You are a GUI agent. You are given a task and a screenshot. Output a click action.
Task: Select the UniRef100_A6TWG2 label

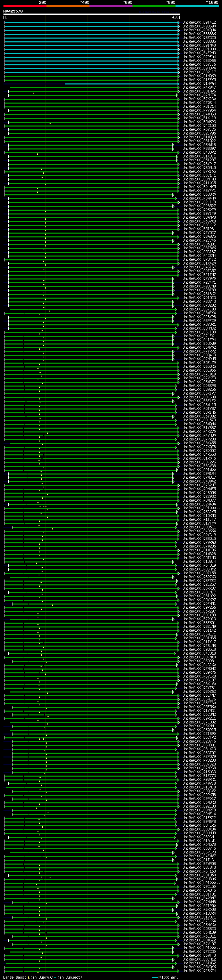(x=199, y=963)
